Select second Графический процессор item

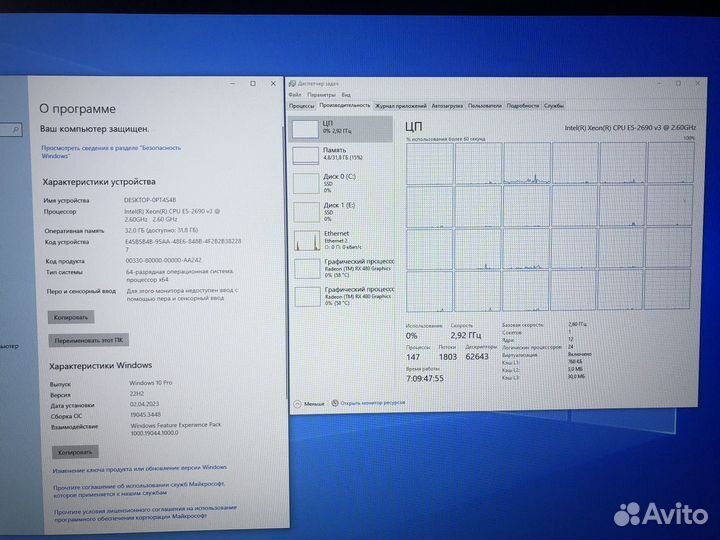point(343,296)
